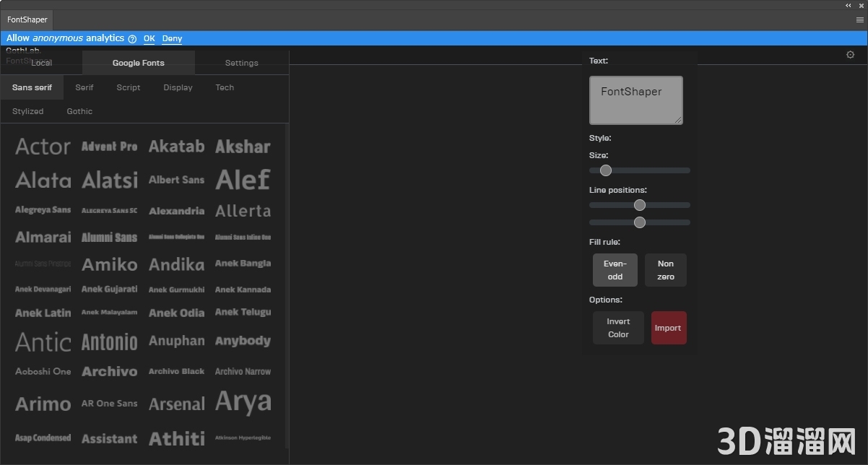Screen dimensions: 868x465
Task: Switch fill rule to Non zero
Action: [665, 270]
